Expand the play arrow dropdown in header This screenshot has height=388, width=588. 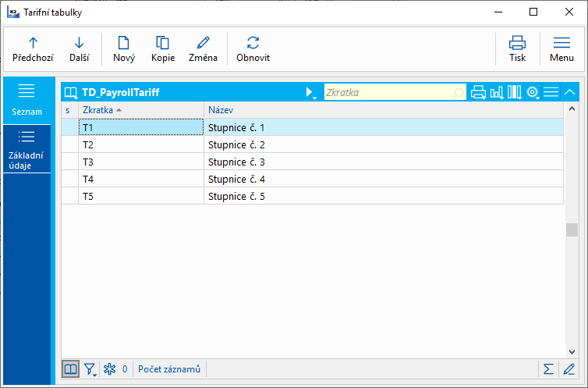[x=311, y=92]
